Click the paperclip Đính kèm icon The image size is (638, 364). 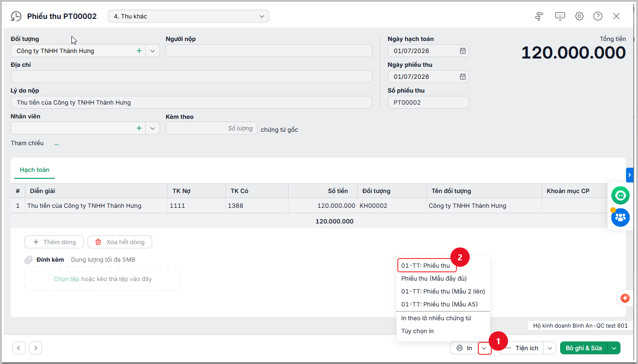pyautogui.click(x=29, y=260)
